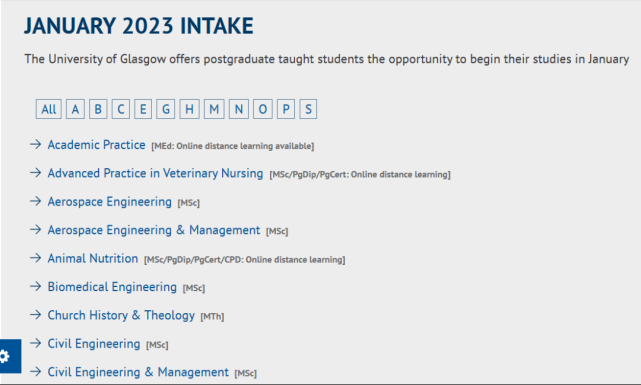
Task: Click the arrow beside Academic Practice
Action: 36,144
